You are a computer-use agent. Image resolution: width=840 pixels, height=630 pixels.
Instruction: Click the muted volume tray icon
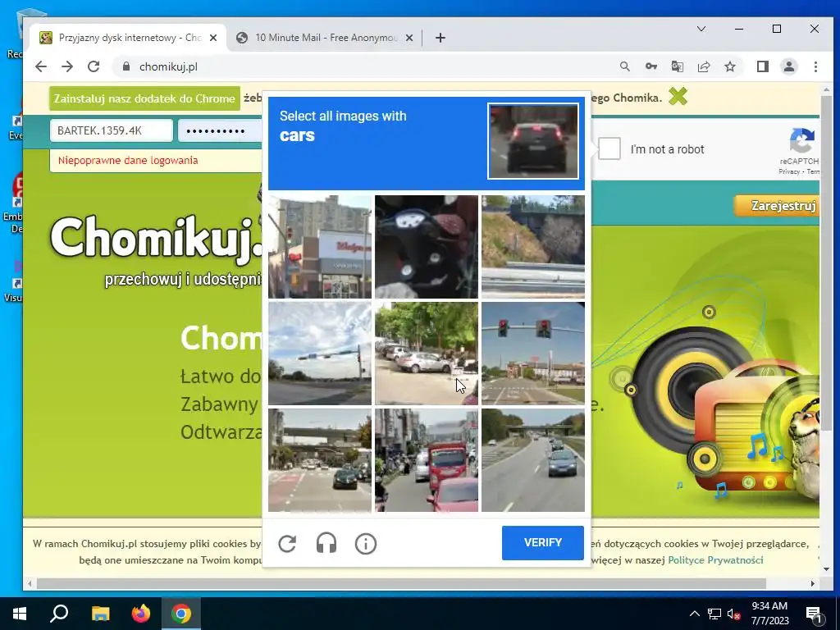[733, 614]
